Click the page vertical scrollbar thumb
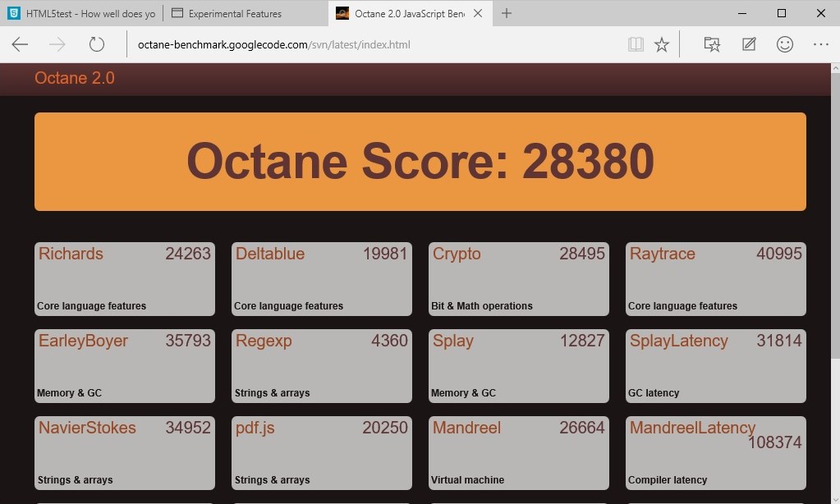840x504 pixels. coord(835,217)
